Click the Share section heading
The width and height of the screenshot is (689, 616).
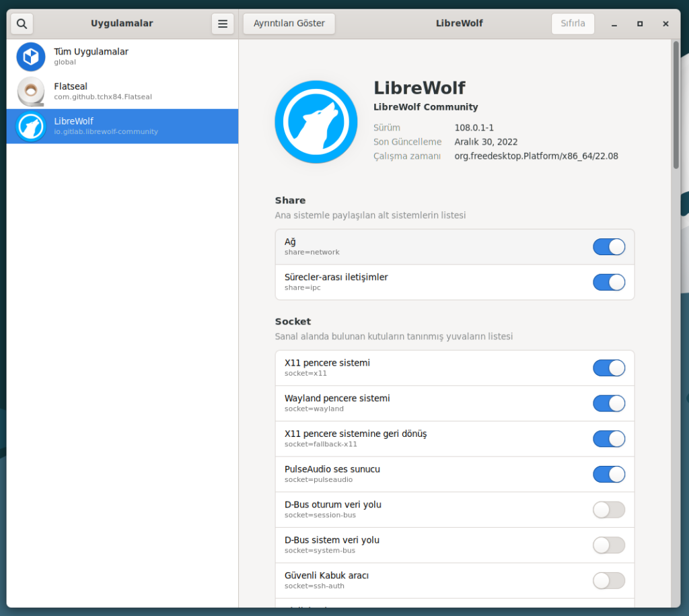coord(290,201)
